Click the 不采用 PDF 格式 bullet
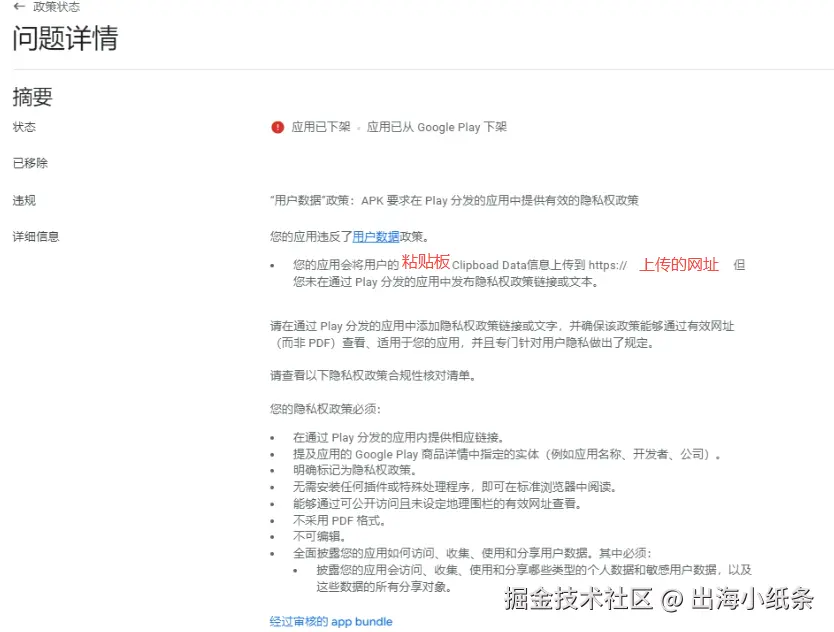Image resolution: width=834 pixels, height=632 pixels. click(339, 520)
